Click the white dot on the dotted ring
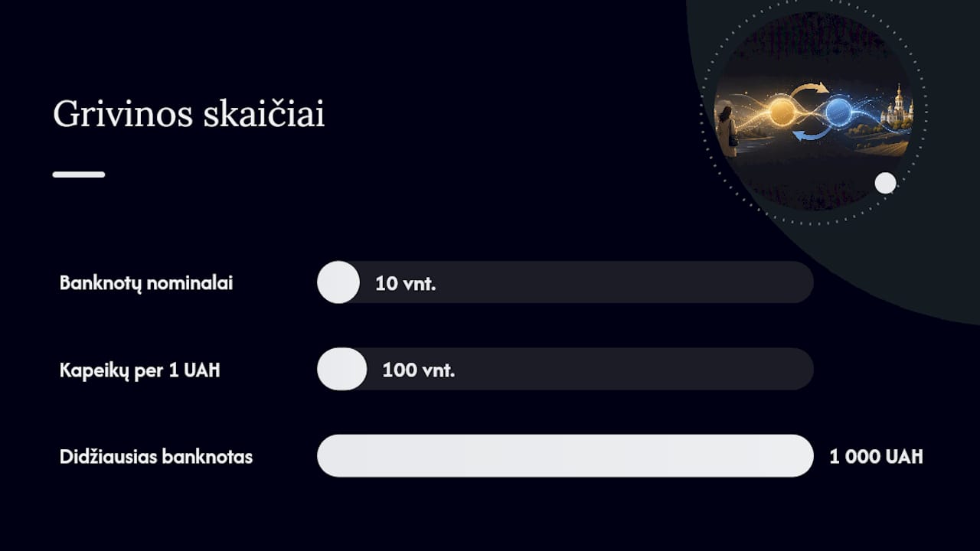 click(x=885, y=183)
